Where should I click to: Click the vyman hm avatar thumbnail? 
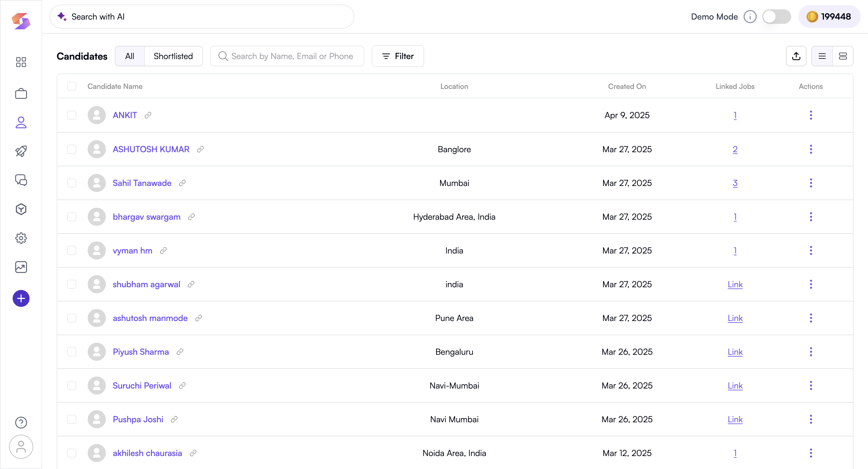97,250
